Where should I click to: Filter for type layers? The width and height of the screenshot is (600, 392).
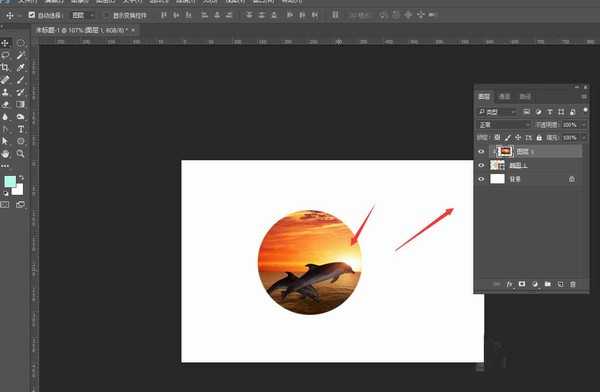(x=549, y=112)
